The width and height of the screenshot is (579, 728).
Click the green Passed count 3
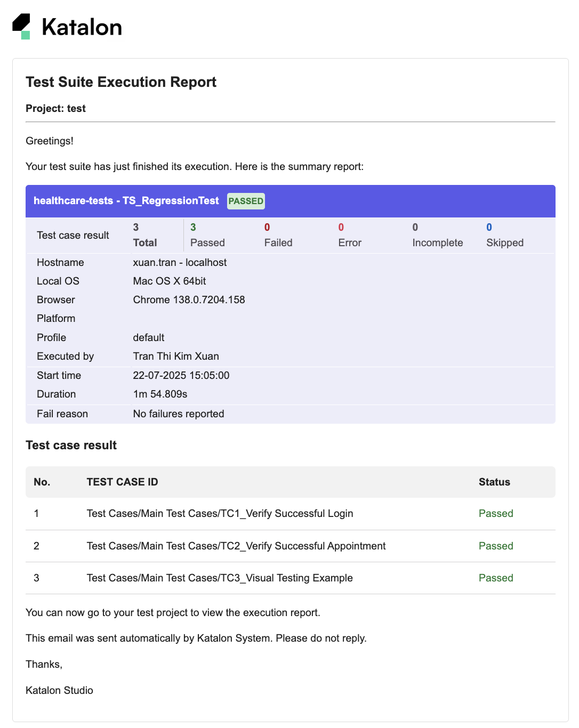[193, 228]
